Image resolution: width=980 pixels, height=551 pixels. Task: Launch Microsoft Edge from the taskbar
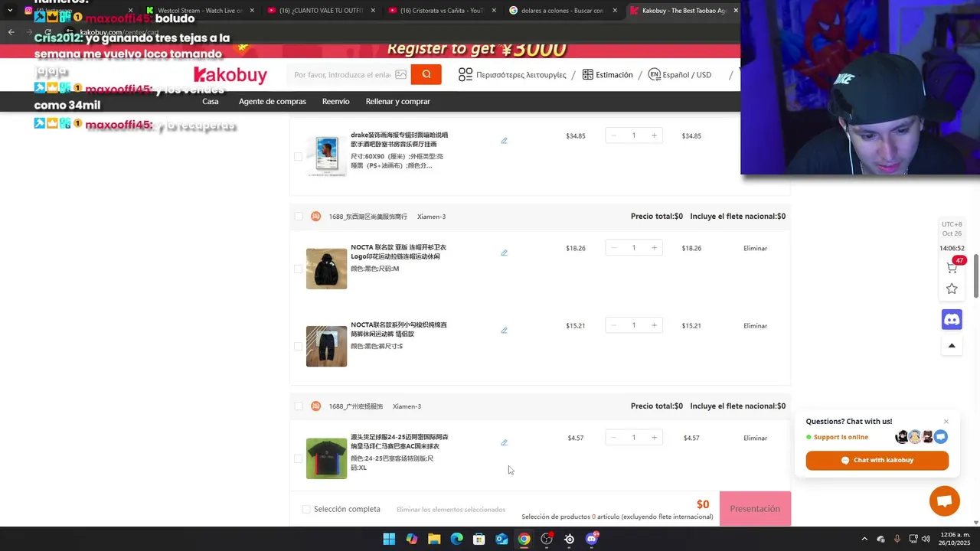pos(456,539)
